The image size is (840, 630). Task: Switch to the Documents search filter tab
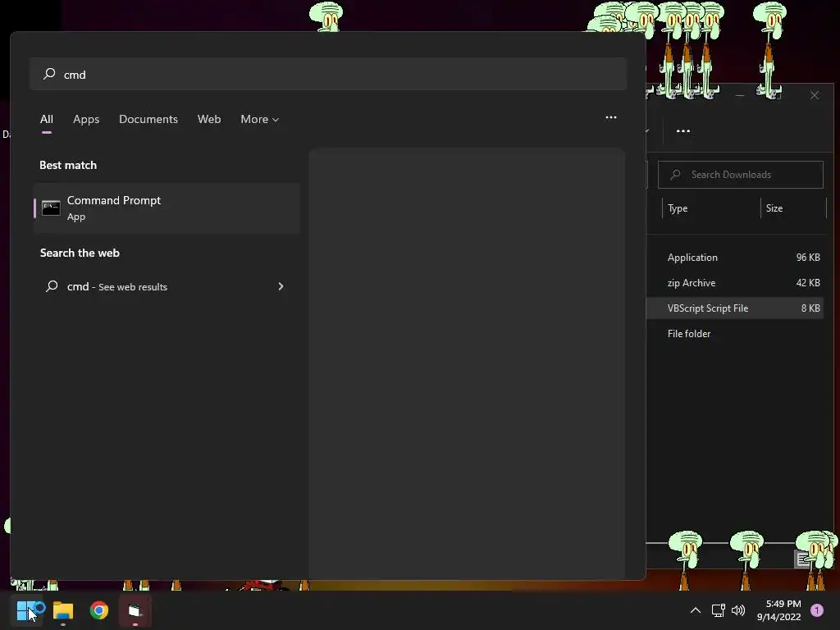pyautogui.click(x=148, y=119)
